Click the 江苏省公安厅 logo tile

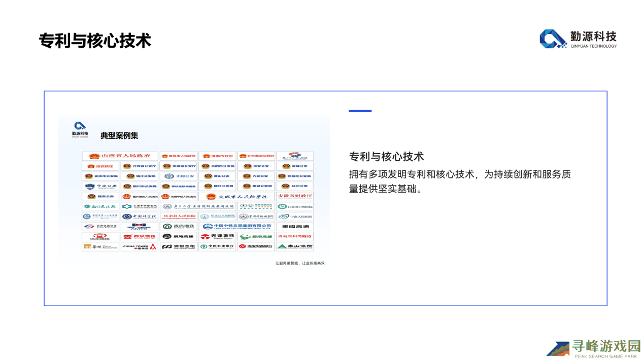pos(140,166)
